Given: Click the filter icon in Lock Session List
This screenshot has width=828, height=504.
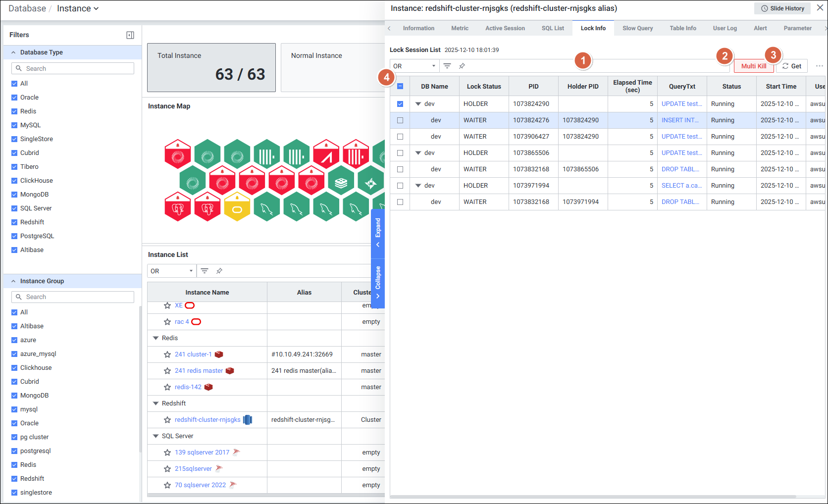Looking at the screenshot, I should coord(447,66).
